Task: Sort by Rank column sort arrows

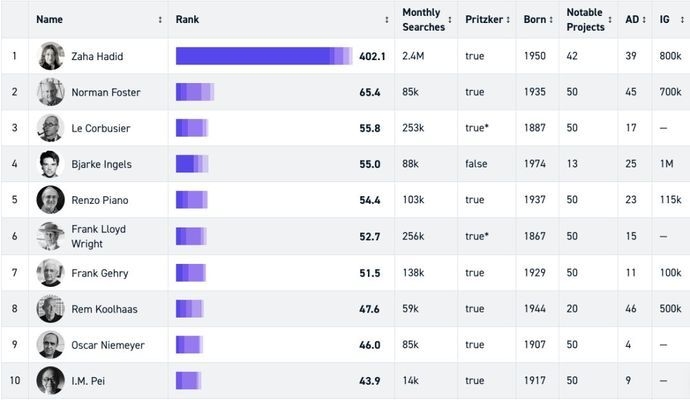Action: click(x=387, y=20)
